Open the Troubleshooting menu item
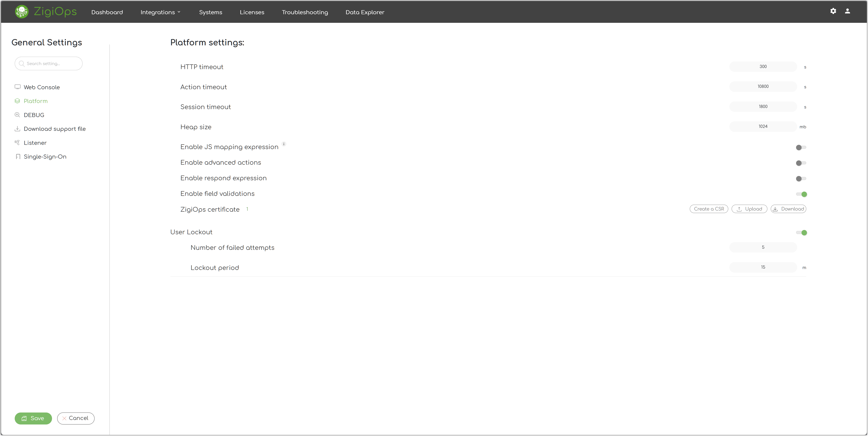868x436 pixels. pos(305,12)
